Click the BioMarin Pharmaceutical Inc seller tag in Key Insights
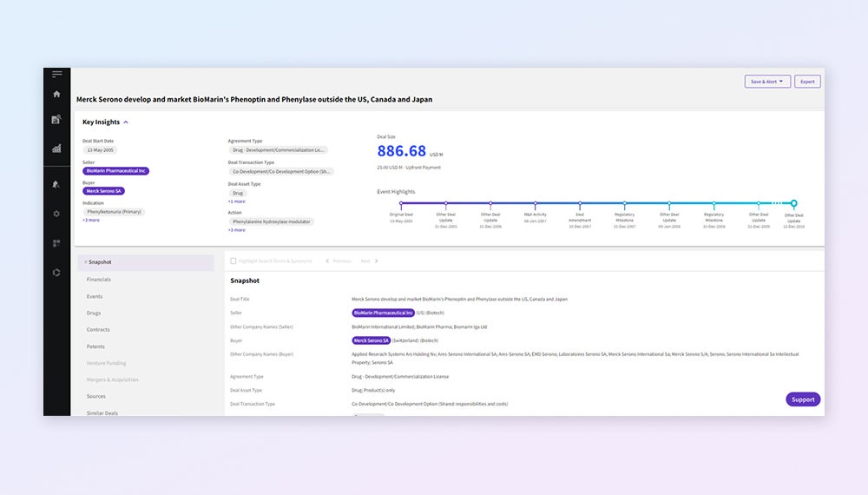The image size is (868, 495). (115, 171)
